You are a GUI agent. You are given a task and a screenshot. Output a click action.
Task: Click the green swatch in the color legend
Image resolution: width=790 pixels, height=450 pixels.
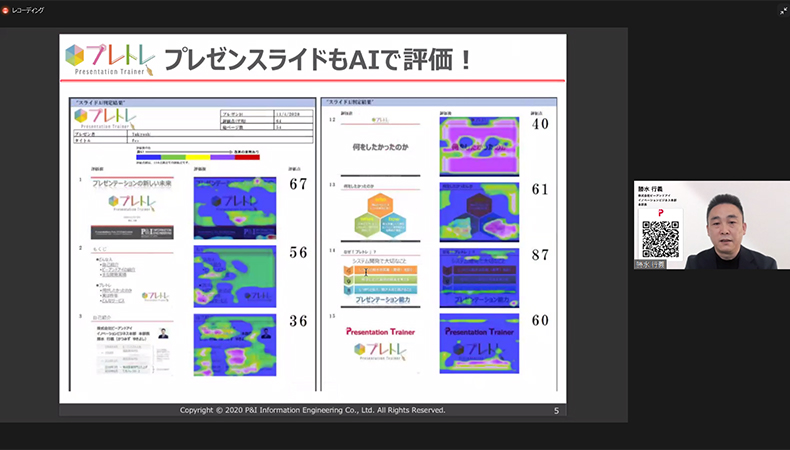pos(173,157)
